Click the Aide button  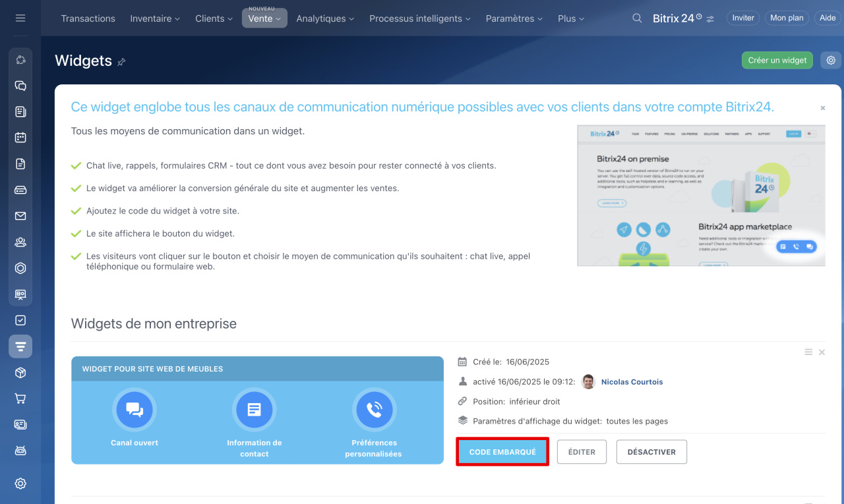tap(828, 18)
